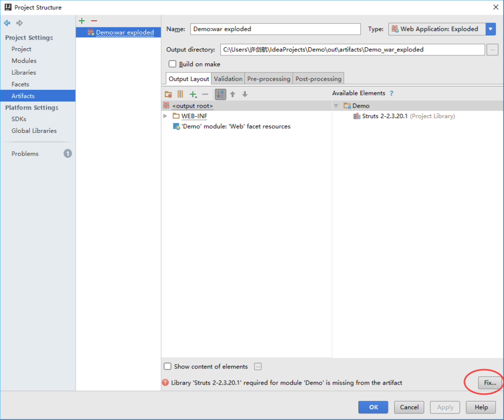Switch to the Output Layout tab
Viewport: 504px width, 420px height.
[189, 79]
